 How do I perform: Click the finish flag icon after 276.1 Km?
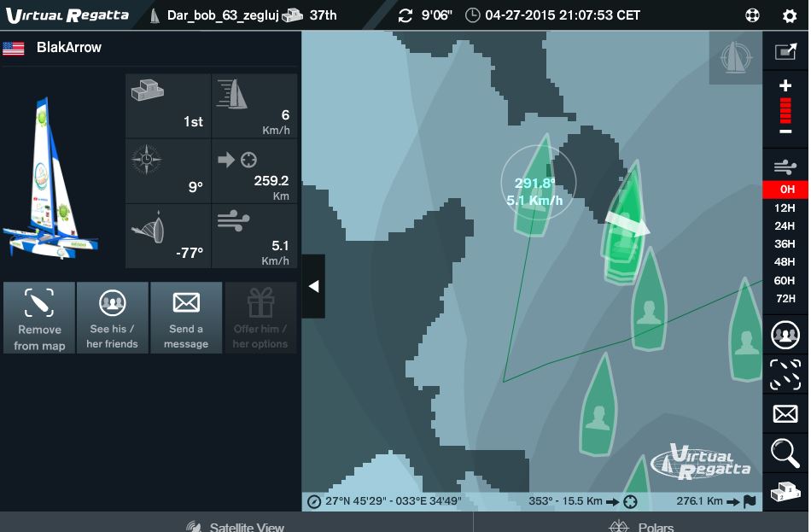coord(750,501)
